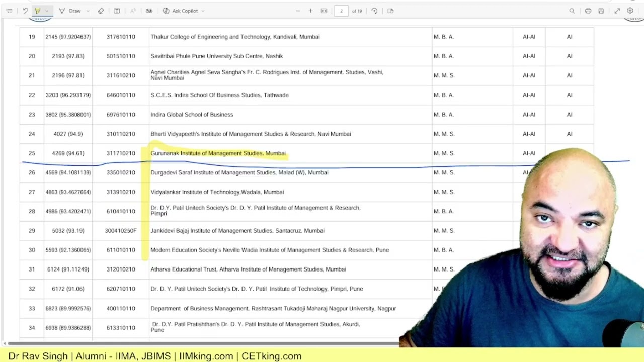Select the yellow Highlight tool

[37, 11]
